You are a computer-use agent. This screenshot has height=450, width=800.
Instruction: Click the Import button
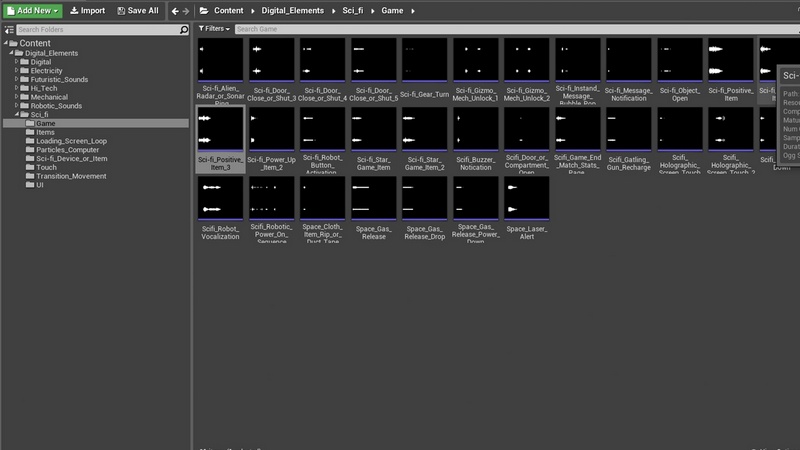(87, 10)
